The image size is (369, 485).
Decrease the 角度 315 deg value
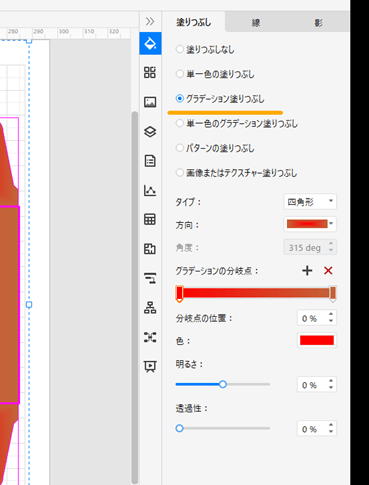[331, 250]
